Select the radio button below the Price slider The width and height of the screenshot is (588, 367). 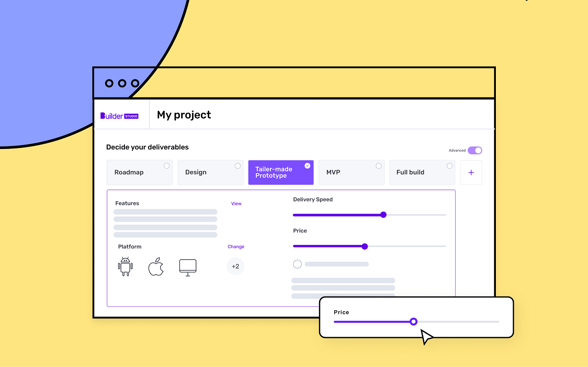click(297, 264)
